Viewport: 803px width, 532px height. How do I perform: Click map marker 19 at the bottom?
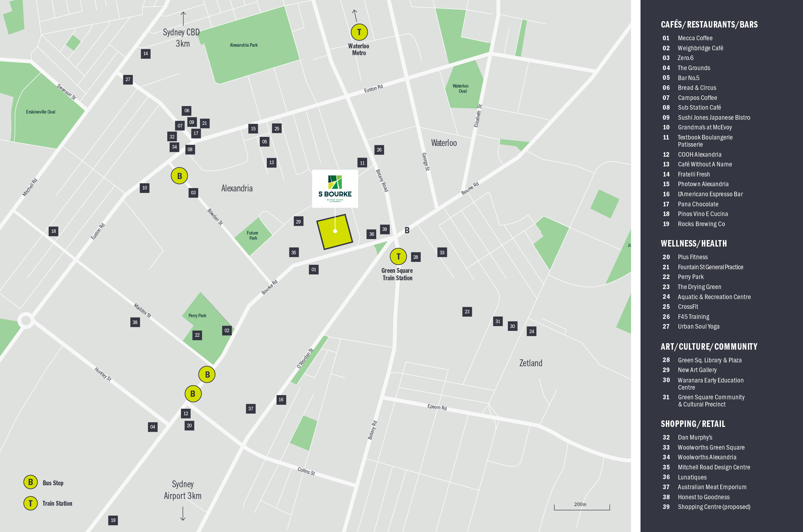pos(113,520)
